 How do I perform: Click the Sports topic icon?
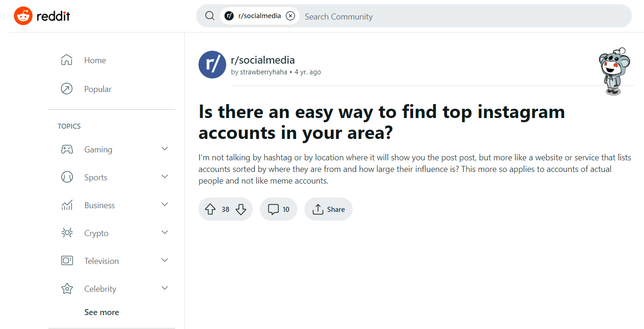tap(67, 177)
